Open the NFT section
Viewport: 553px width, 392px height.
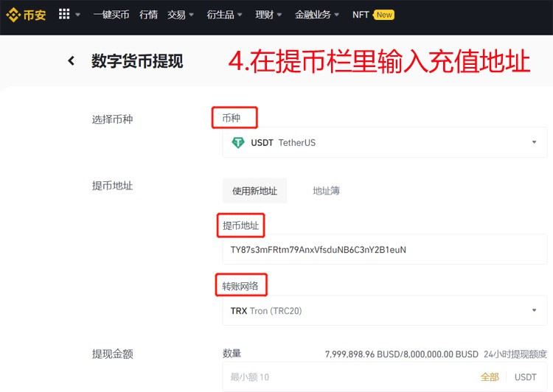point(361,15)
